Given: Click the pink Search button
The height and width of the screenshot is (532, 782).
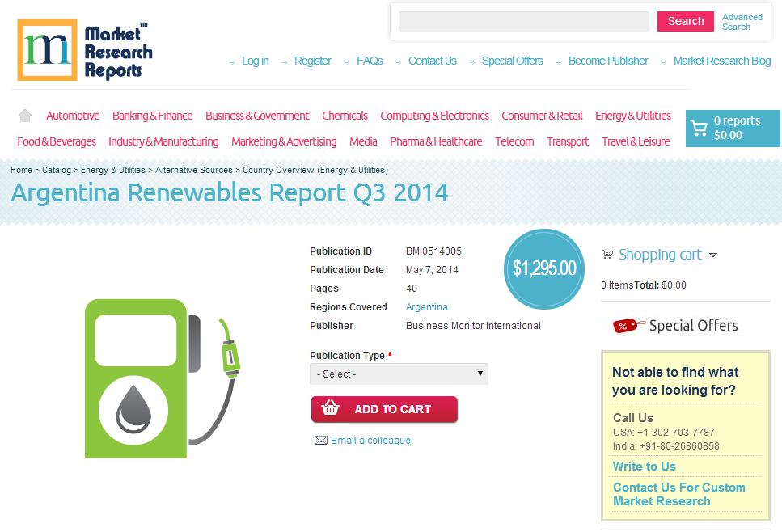Looking at the screenshot, I should click(685, 22).
